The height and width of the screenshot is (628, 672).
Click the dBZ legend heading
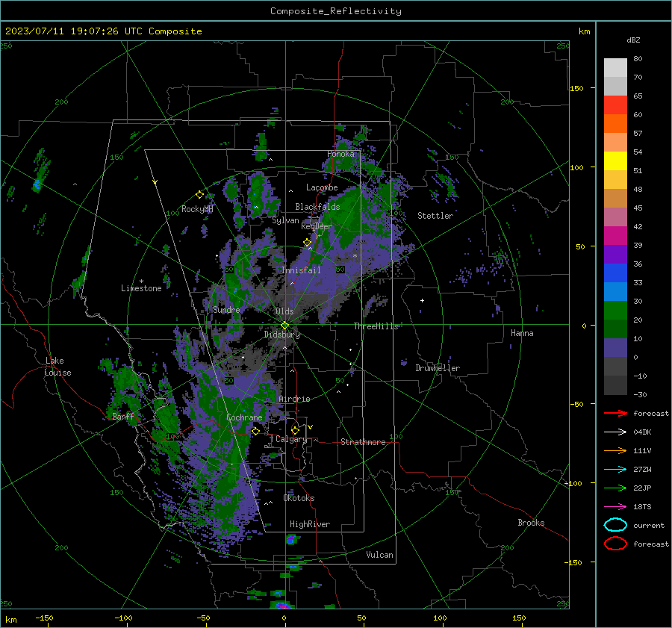[633, 40]
